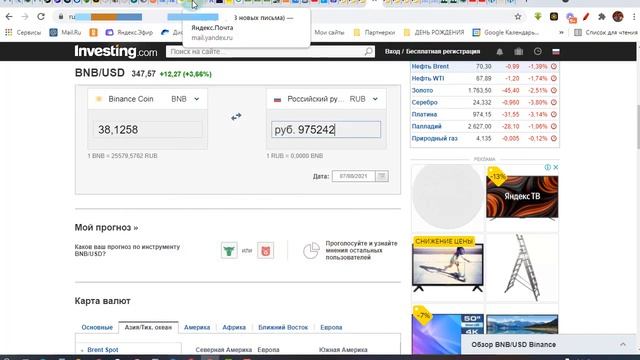Open the Золото quote
Viewport: 640px width, 360px height.
pyautogui.click(x=422, y=90)
